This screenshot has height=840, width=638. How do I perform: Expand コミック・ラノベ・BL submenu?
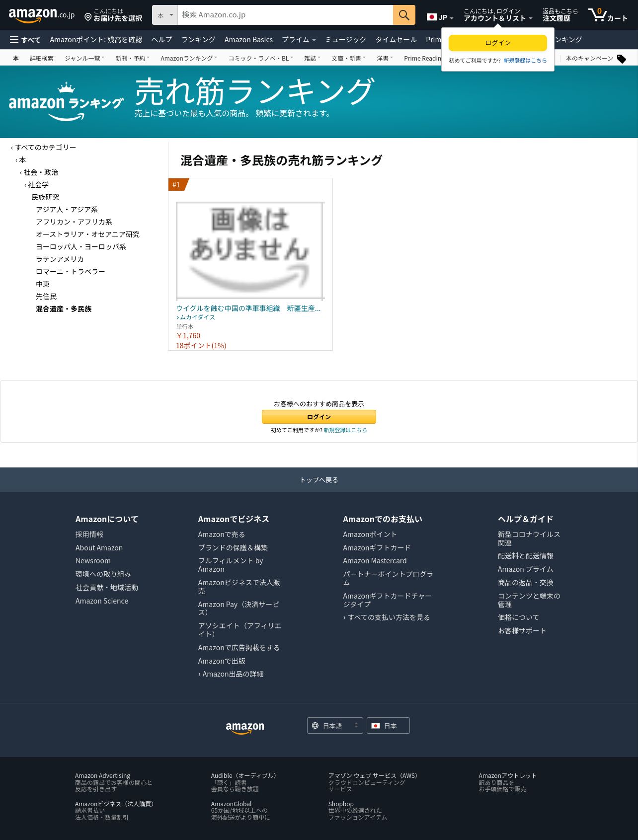pos(260,58)
